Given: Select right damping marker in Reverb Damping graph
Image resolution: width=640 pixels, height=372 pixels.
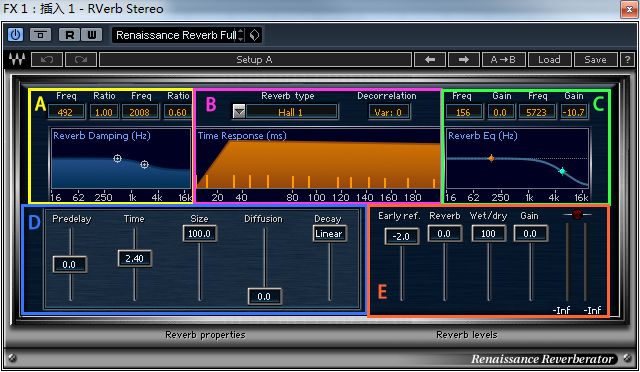Looking at the screenshot, I should pyautogui.click(x=144, y=165).
